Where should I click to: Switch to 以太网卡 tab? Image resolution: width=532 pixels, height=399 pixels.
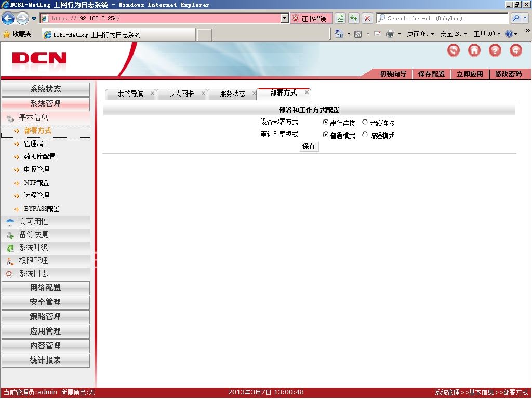(x=181, y=94)
